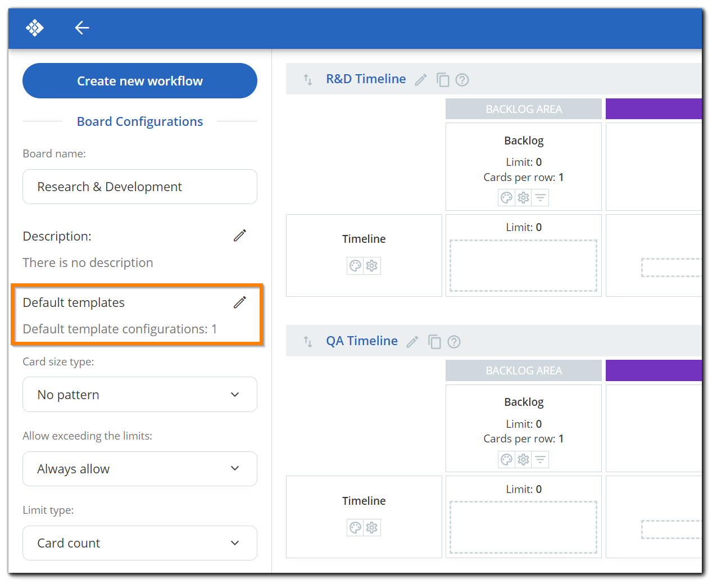Edit the board description with the pencil icon
Image resolution: width=717 pixels, height=588 pixels.
tap(240, 235)
